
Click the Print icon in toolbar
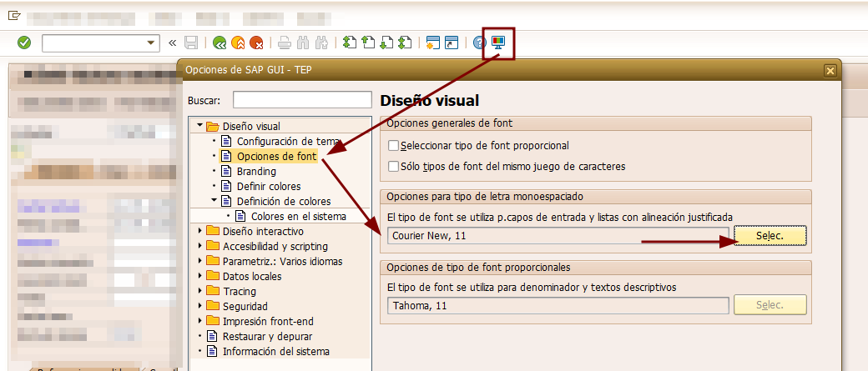[x=285, y=43]
